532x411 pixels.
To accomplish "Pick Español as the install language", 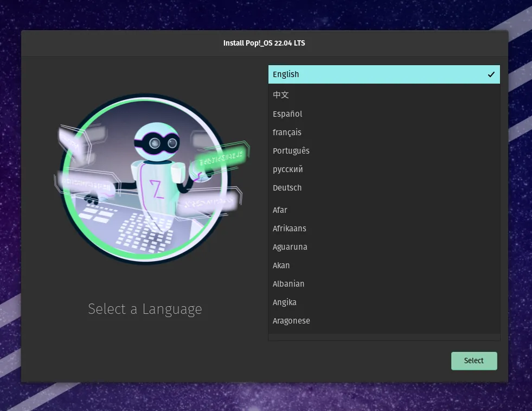I will 287,114.
